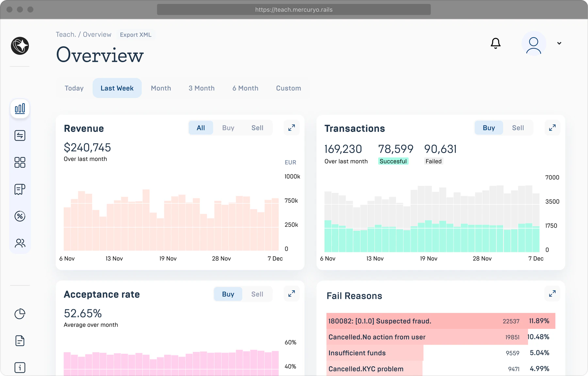The width and height of the screenshot is (588, 376).
Task: Open the users sidebar icon
Action: tap(20, 243)
